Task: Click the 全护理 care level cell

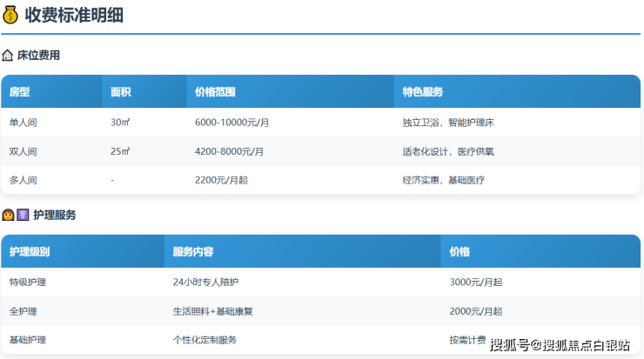Action: (23, 311)
